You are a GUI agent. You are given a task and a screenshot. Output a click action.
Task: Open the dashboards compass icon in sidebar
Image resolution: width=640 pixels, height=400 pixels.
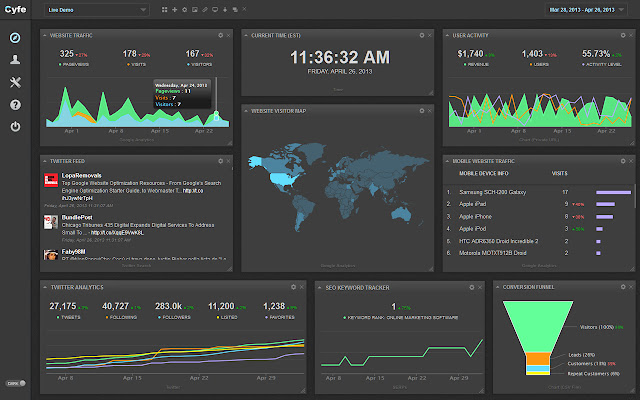(x=15, y=38)
